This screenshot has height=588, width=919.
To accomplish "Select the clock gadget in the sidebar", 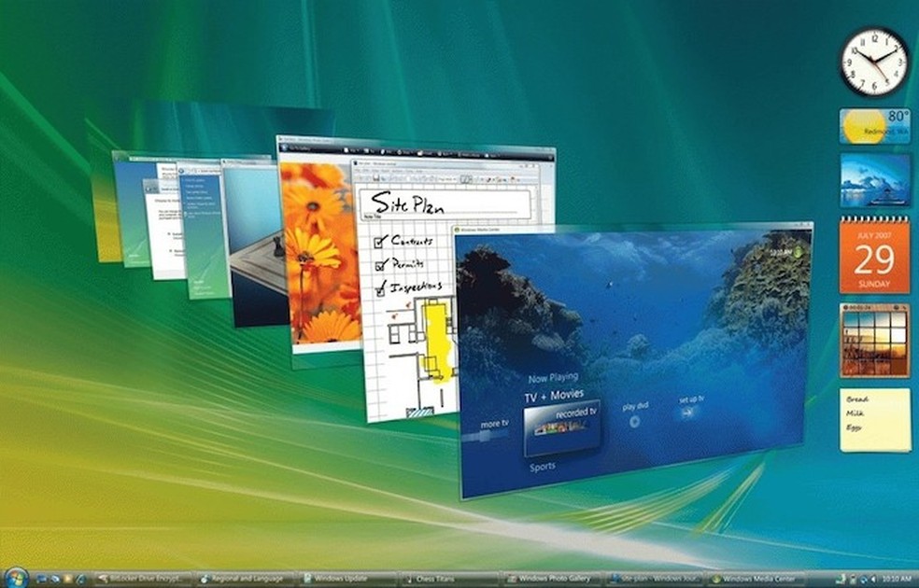I will (x=873, y=60).
